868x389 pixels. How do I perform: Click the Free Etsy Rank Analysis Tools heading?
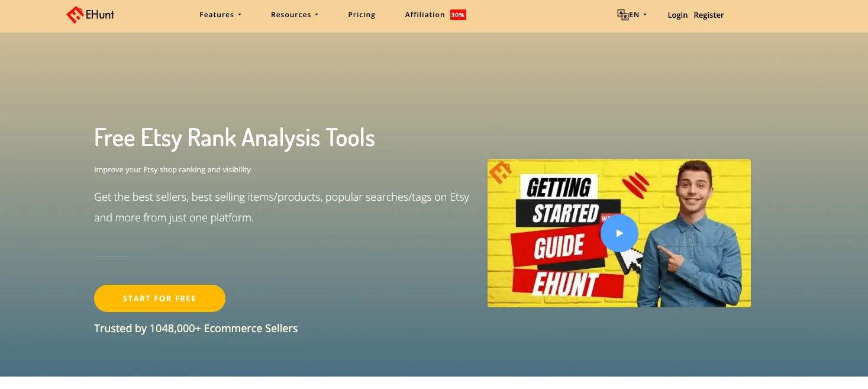point(234,138)
